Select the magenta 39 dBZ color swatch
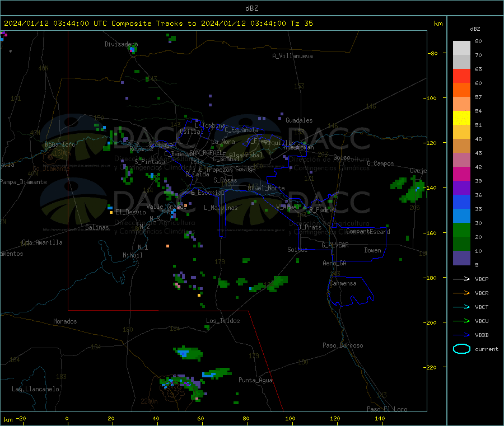Viewport: 504px width, 426px height. (461, 174)
